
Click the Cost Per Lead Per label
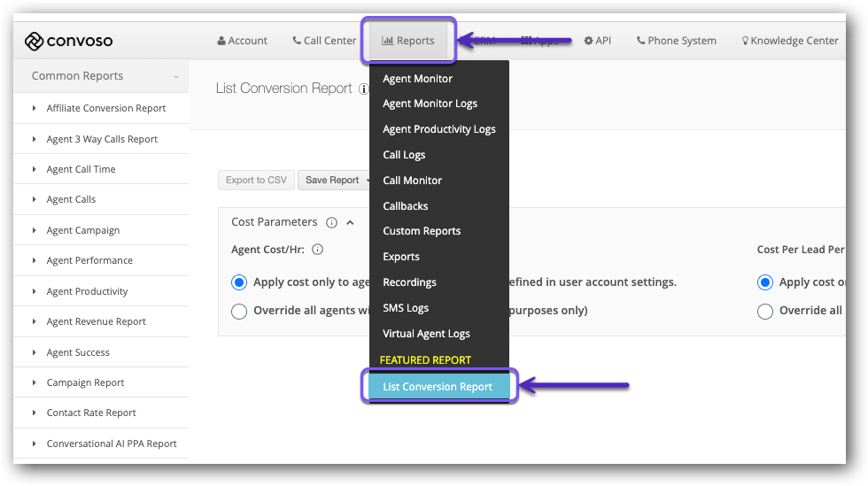801,250
